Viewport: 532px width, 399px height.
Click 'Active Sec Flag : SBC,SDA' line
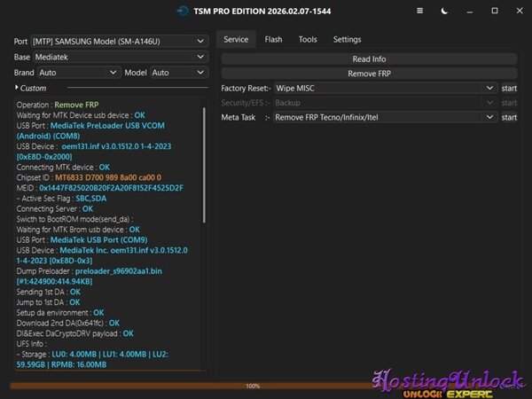61,199
